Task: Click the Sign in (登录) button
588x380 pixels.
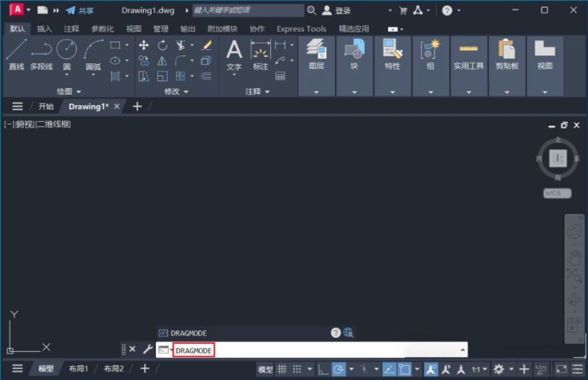Action: click(x=336, y=11)
